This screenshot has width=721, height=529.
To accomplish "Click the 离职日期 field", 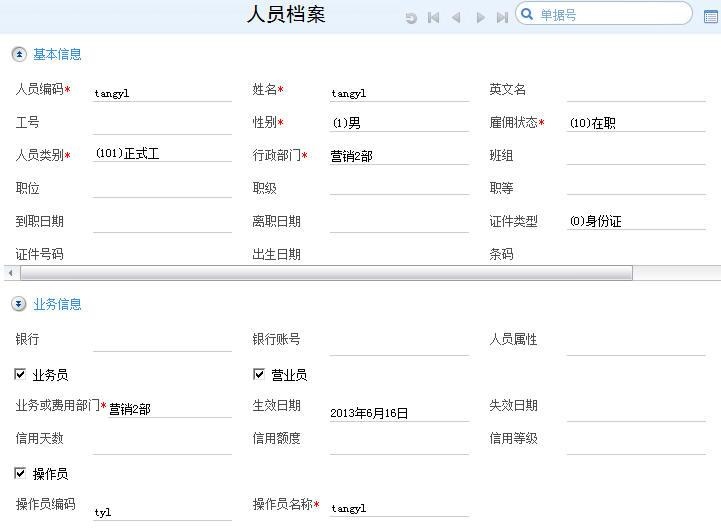I will coord(399,224).
